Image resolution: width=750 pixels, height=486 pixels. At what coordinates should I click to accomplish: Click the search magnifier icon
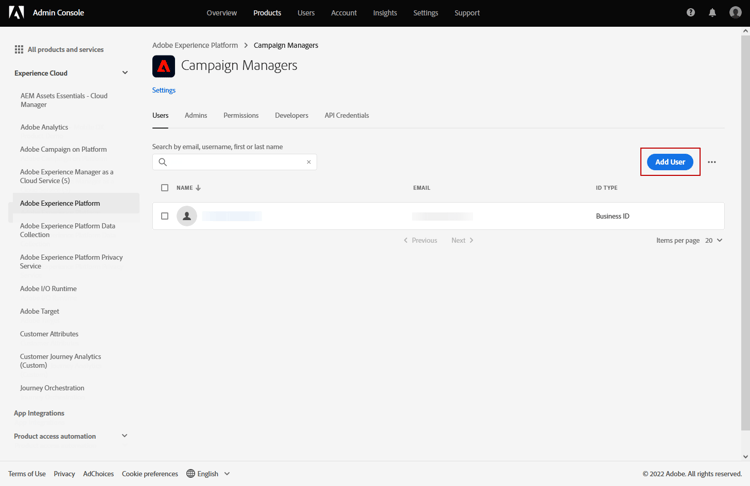(x=163, y=162)
